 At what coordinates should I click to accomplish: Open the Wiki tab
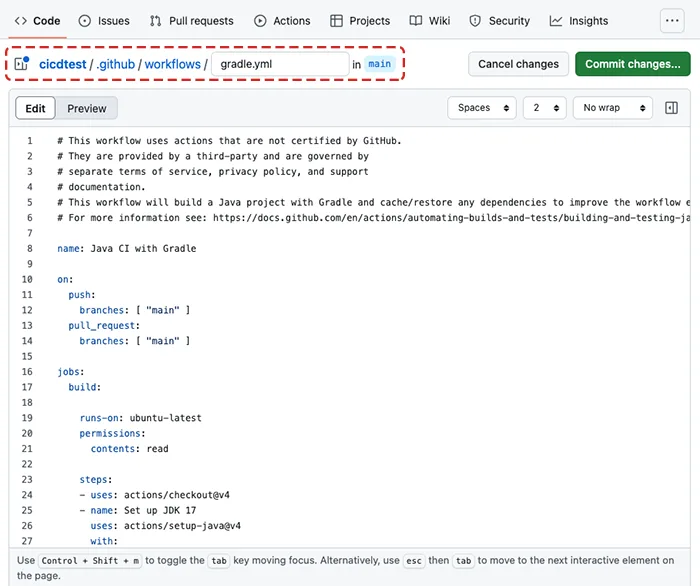(430, 21)
